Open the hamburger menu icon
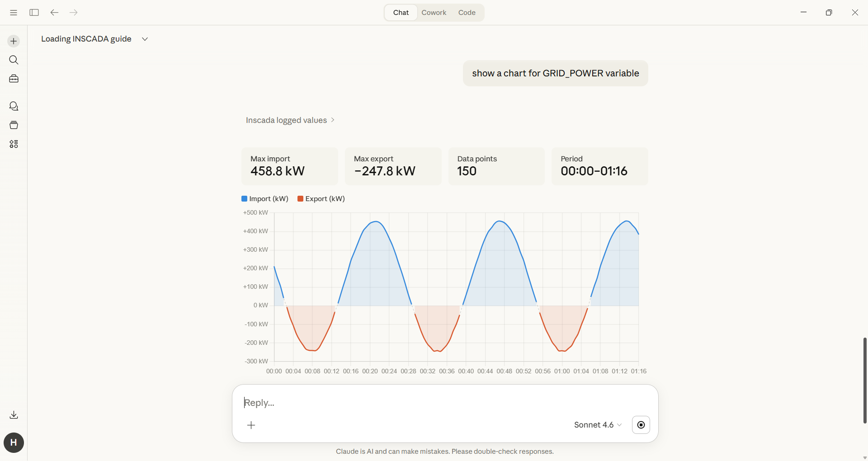The width and height of the screenshot is (868, 461). pos(14,13)
